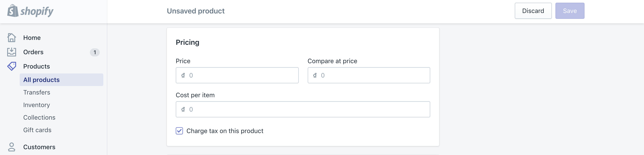Go to Inventory section
This screenshot has height=155, width=644.
point(36,105)
